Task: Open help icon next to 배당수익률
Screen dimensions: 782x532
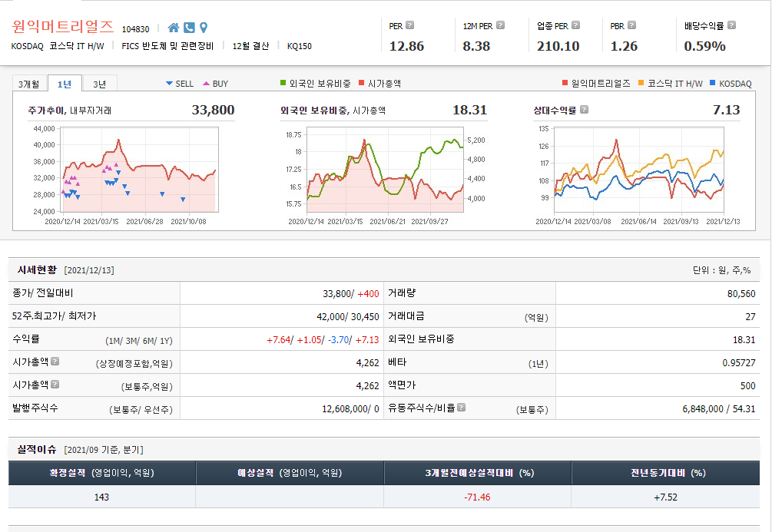Action: [x=731, y=25]
